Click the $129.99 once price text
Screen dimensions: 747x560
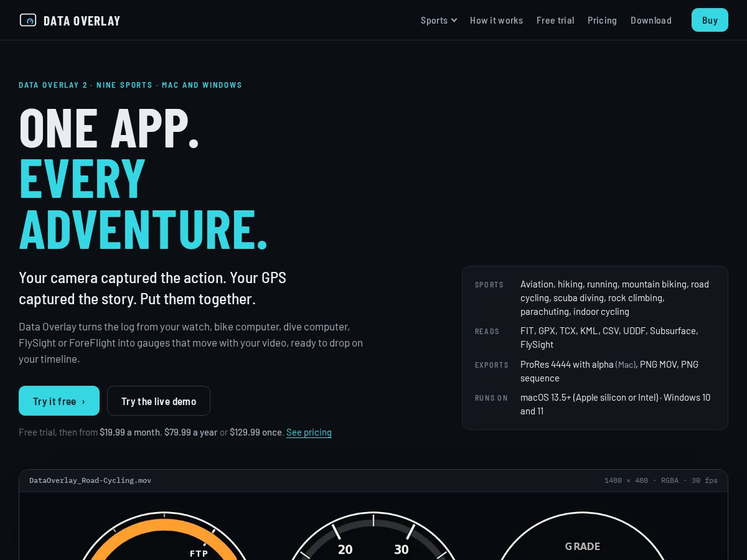tap(256, 432)
